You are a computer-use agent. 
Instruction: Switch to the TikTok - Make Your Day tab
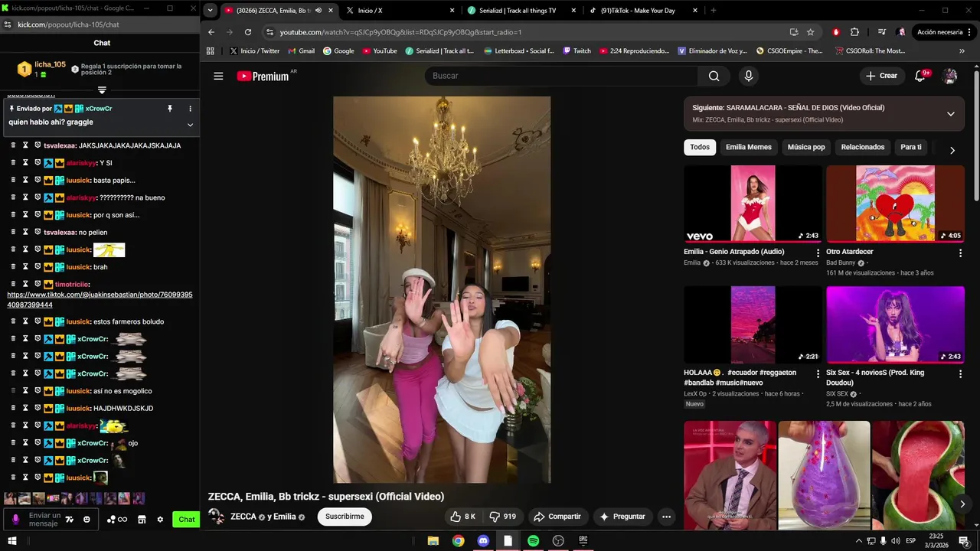pyautogui.click(x=643, y=11)
